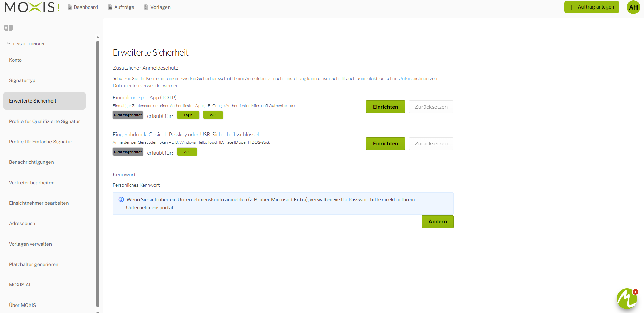Click Zurücksetzen for Fingerabdruck/Passkey

[431, 144]
